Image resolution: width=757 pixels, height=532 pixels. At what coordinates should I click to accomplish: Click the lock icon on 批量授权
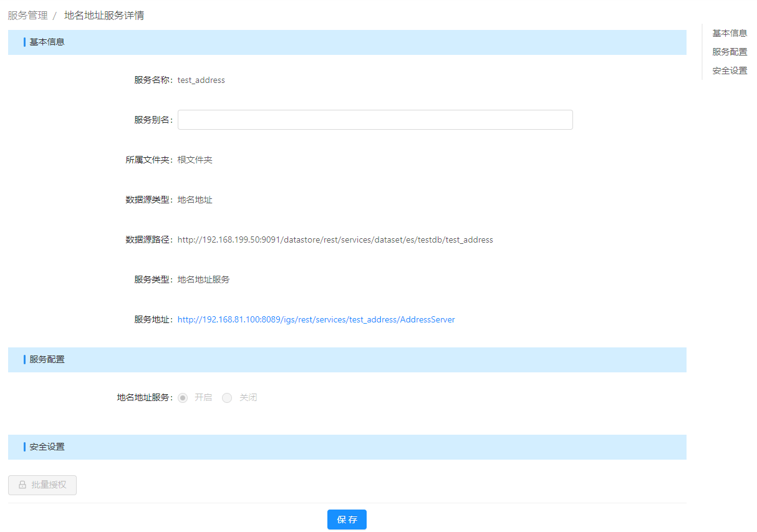click(x=22, y=485)
